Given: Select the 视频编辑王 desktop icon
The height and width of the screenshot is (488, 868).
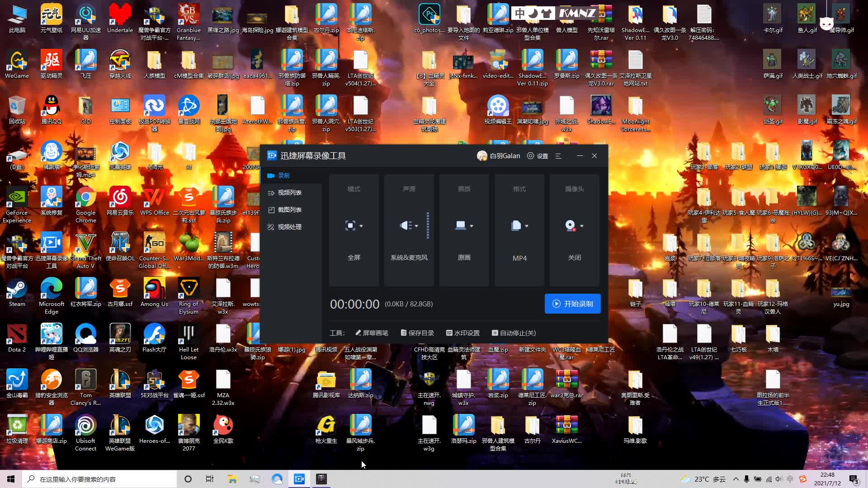Looking at the screenshot, I should 498,110.
